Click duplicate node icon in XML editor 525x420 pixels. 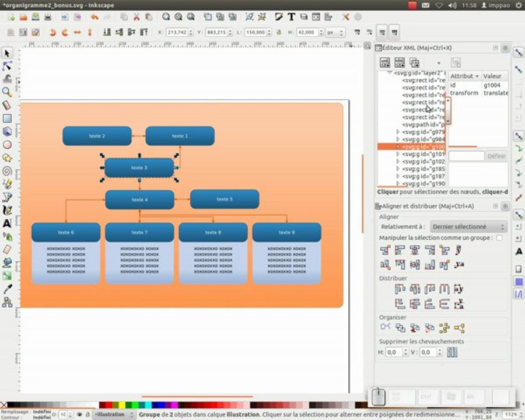coord(415,62)
